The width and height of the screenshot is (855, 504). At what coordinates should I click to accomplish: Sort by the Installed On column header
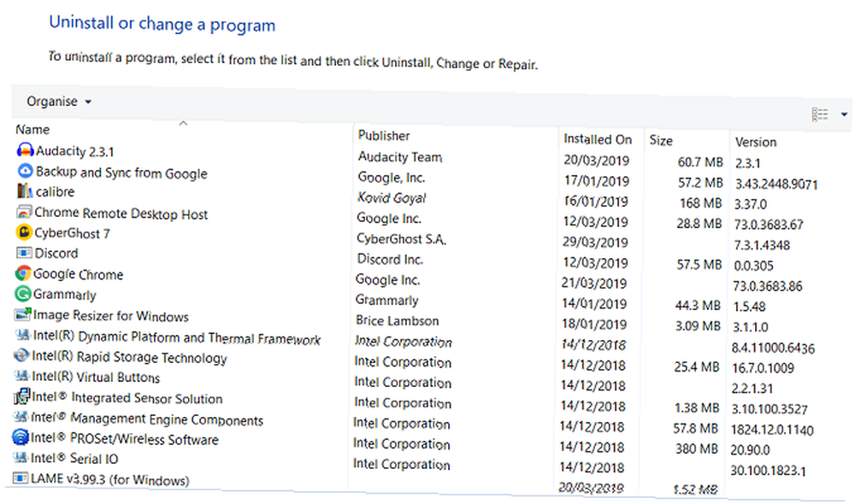point(598,139)
